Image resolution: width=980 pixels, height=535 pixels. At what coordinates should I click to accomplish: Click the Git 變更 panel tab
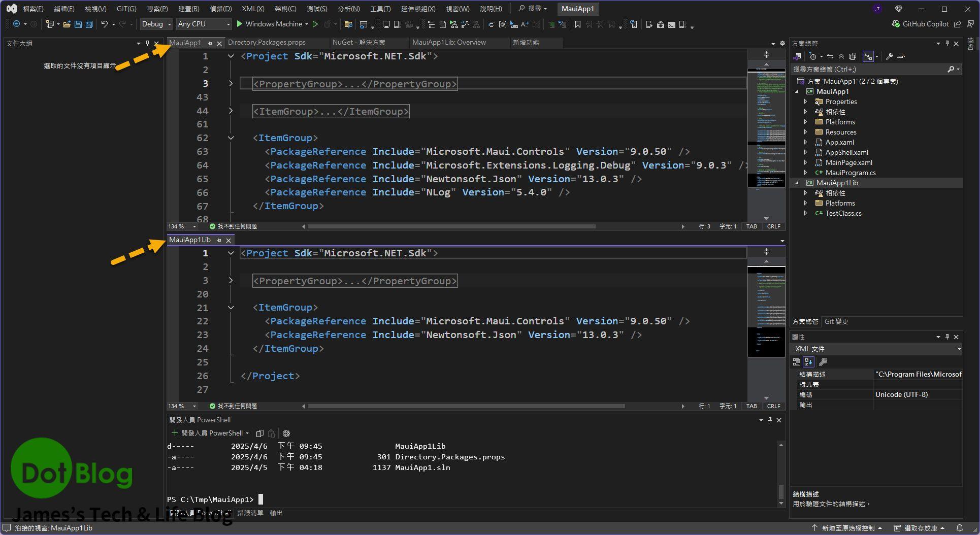tap(836, 321)
